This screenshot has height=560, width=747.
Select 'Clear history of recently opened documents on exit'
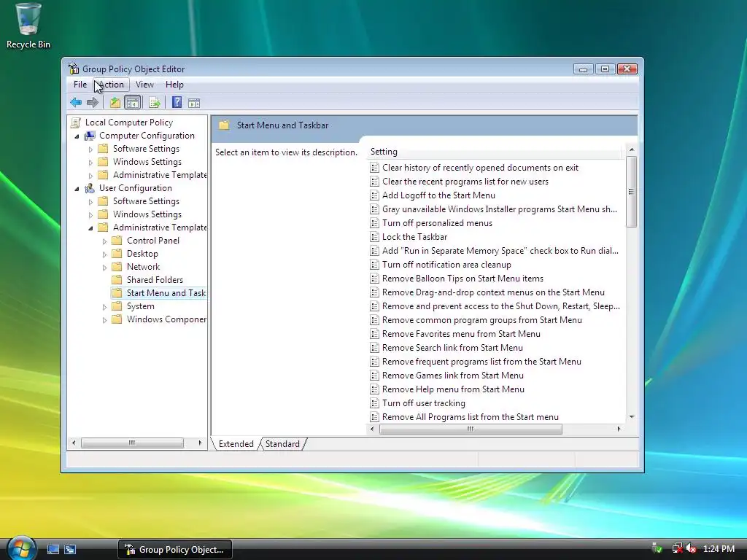tap(480, 168)
